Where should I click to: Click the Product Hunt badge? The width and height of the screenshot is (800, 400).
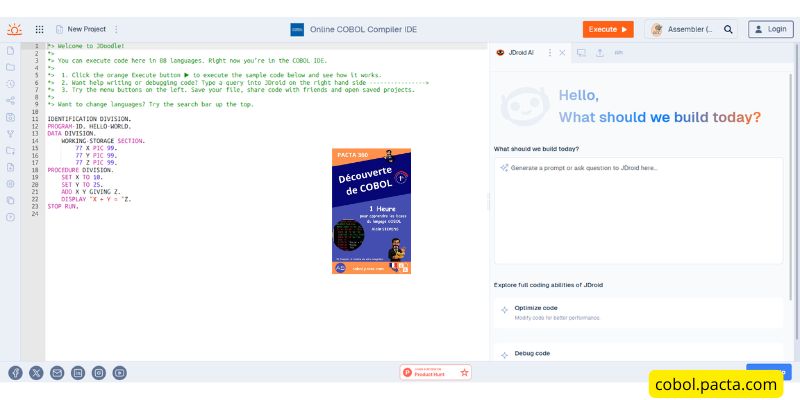(x=436, y=372)
